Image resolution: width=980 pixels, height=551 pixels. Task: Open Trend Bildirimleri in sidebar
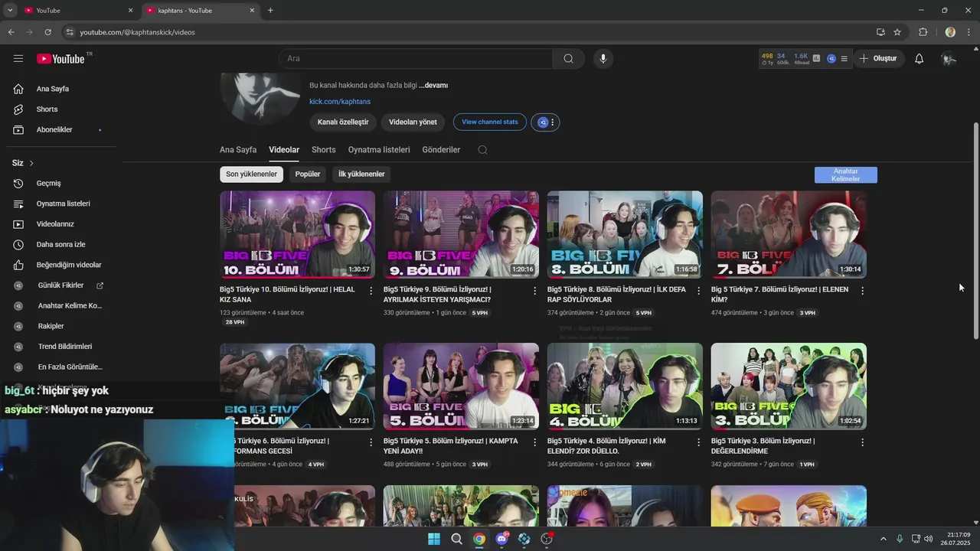click(61, 347)
